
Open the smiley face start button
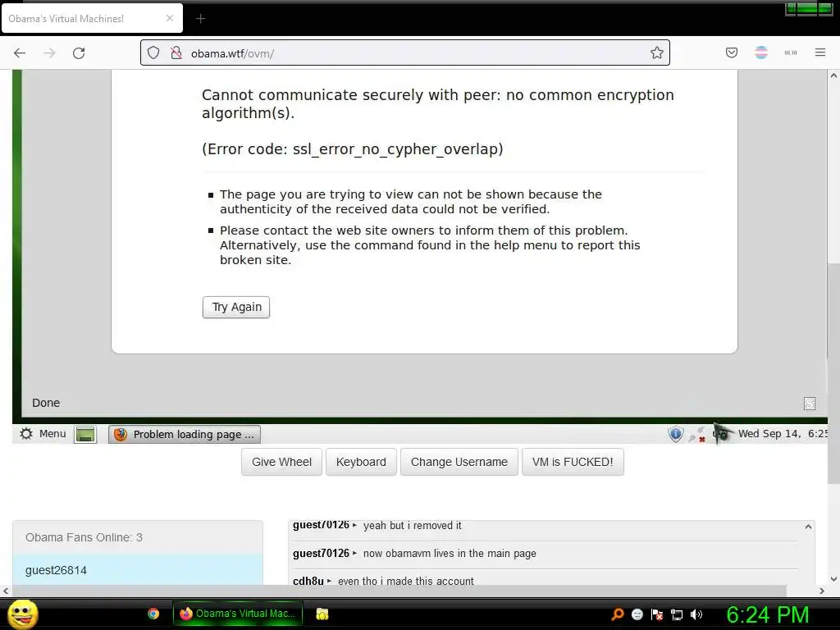coord(22,614)
